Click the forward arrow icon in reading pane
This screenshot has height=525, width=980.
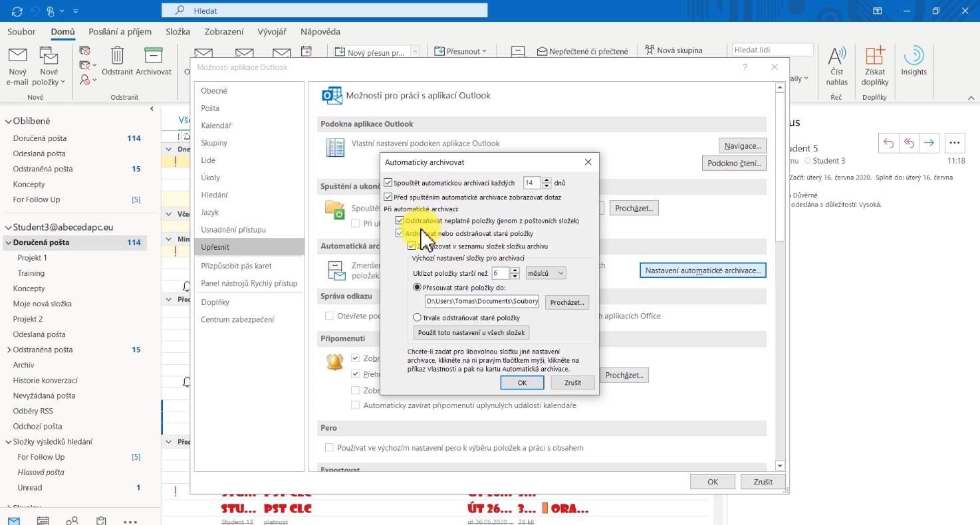point(929,143)
